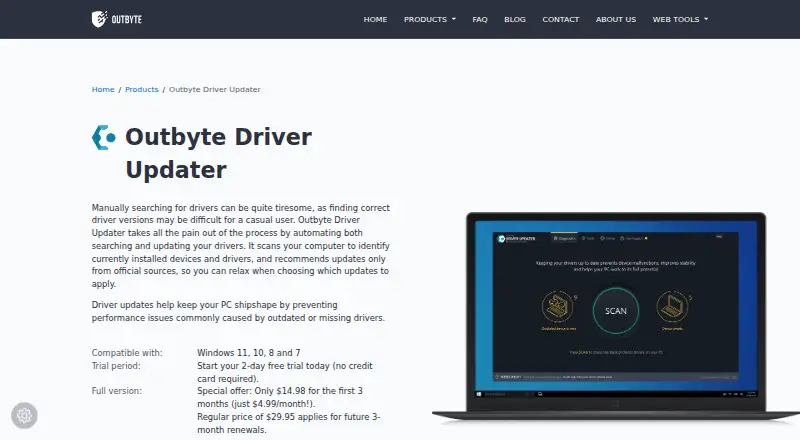The height and width of the screenshot is (440, 800).
Task: Click the 'Driver updates help keep your PC' paragraph
Action: coord(238,311)
